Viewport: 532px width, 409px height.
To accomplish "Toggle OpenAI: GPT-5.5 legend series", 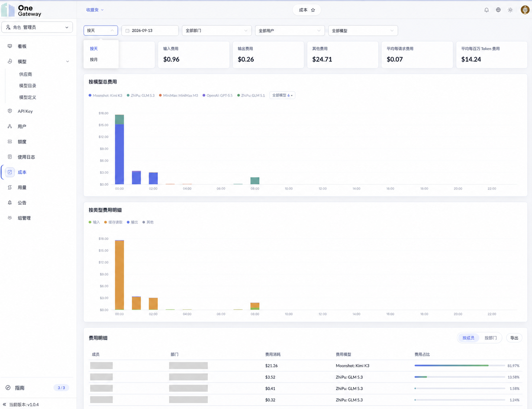I will 217,96.
